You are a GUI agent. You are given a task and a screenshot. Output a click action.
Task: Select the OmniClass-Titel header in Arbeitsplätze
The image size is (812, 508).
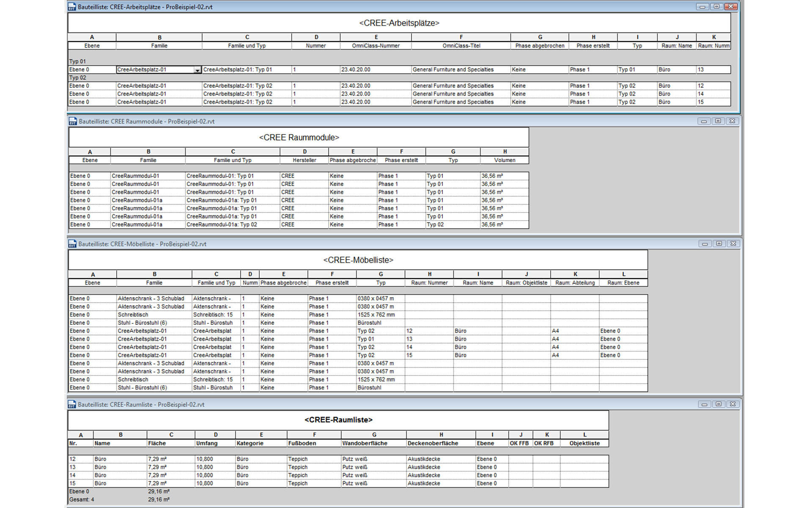tap(461, 46)
